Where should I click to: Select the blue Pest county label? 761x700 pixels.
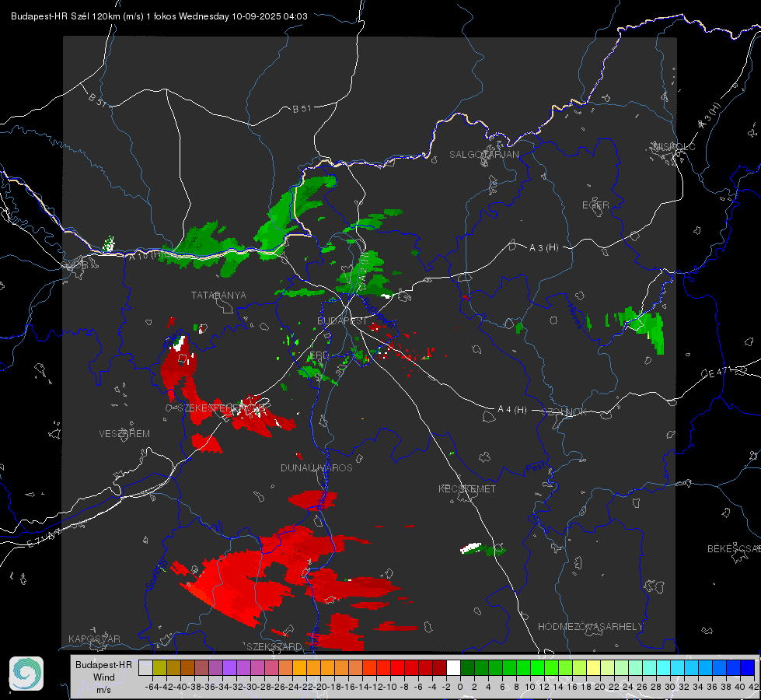click(x=535, y=468)
